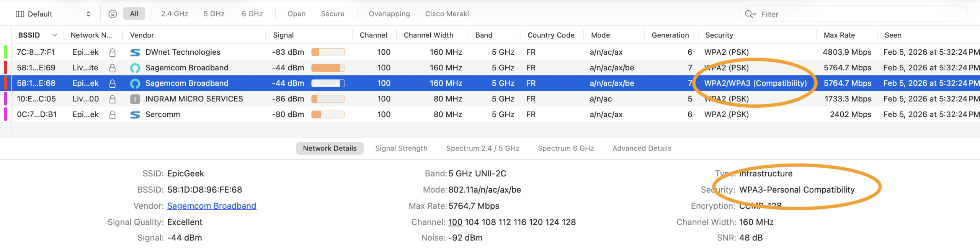This screenshot has width=980, height=250.
Task: Open the Sagemcom Broadband vendor link
Action: (x=211, y=206)
